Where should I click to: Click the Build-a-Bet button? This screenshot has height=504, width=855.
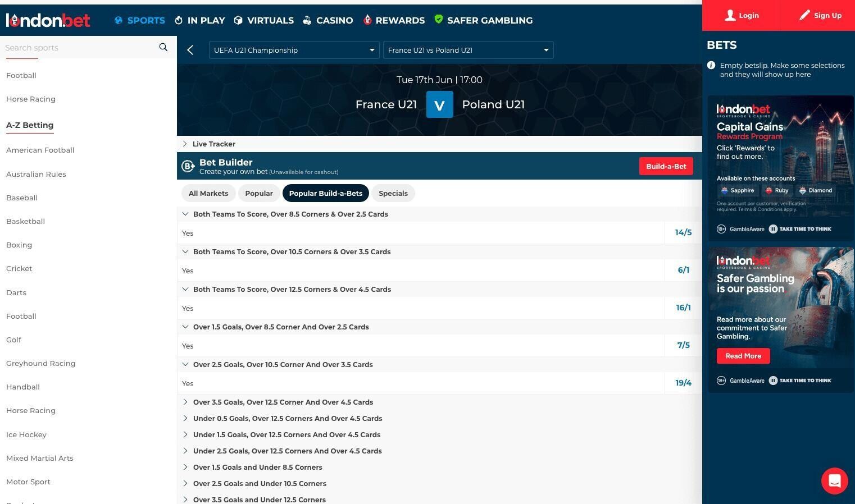pyautogui.click(x=666, y=166)
